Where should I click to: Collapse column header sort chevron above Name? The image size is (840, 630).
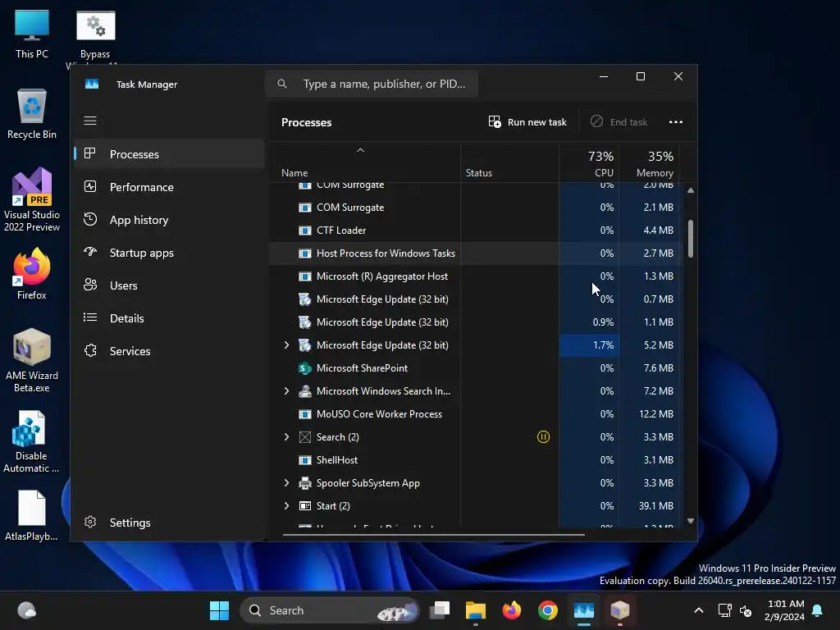pyautogui.click(x=361, y=151)
